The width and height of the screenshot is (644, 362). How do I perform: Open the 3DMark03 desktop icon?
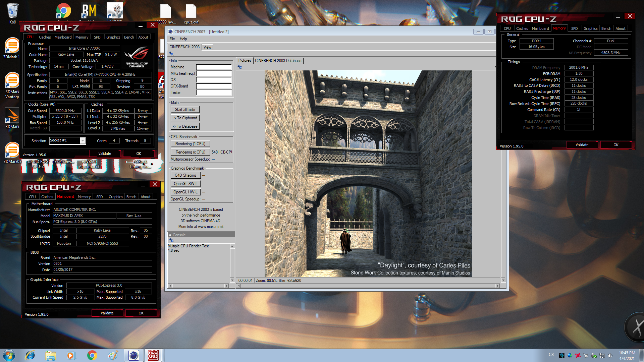[x=12, y=153]
